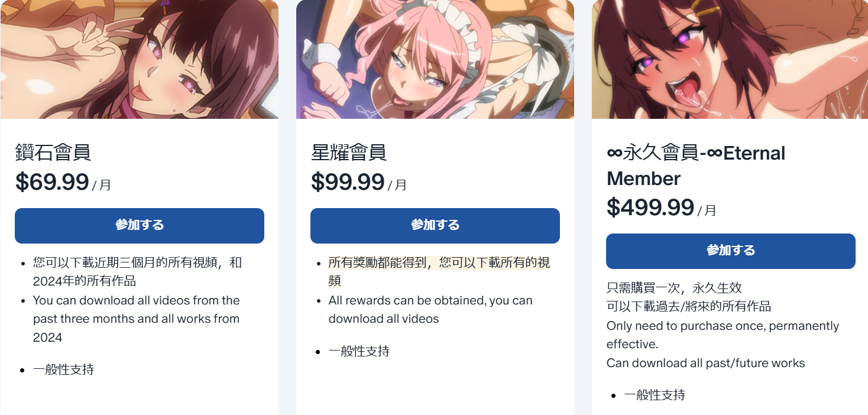
Task: Click the 参加する button under 鑽石會員
Action: [x=140, y=225]
